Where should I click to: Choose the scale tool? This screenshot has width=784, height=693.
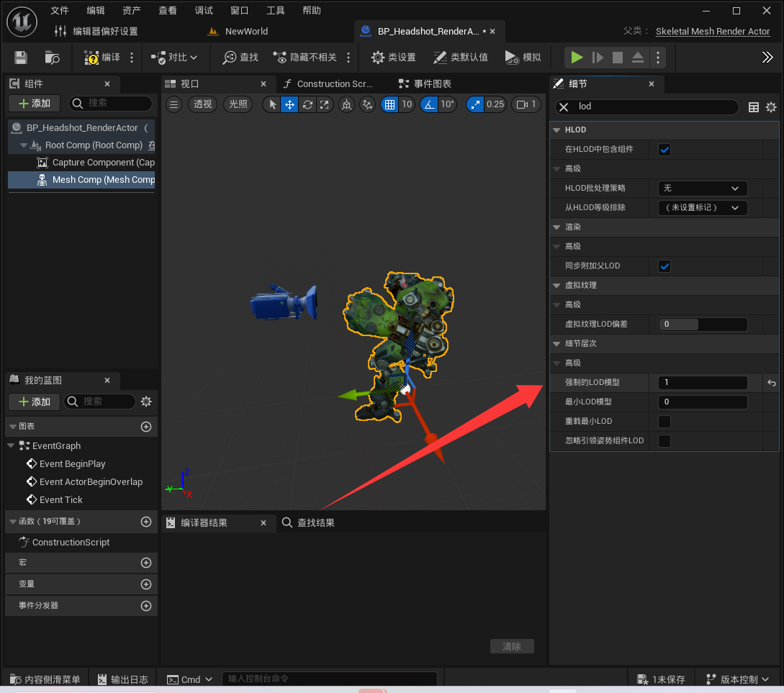point(325,104)
